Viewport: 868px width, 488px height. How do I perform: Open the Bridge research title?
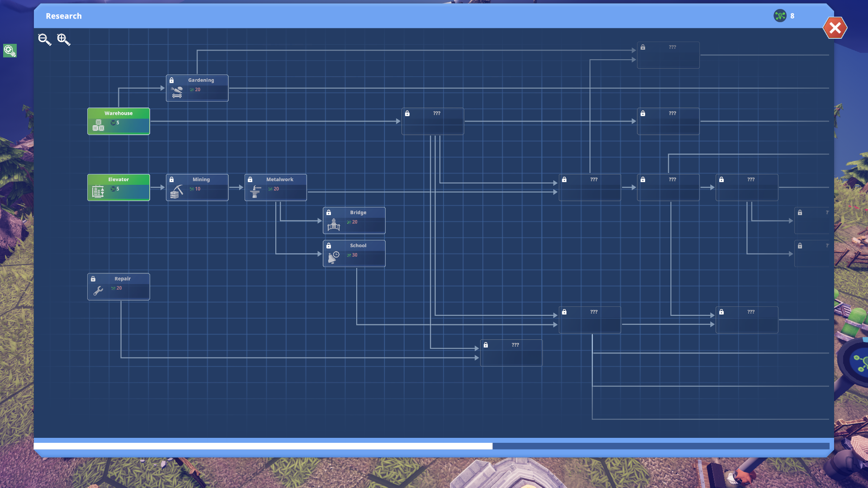point(358,212)
